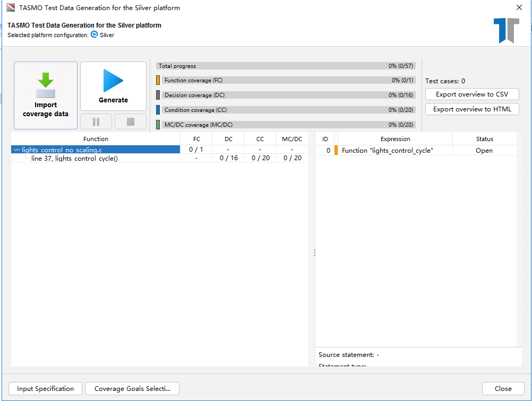Click the Expression column header

pyautogui.click(x=395, y=139)
